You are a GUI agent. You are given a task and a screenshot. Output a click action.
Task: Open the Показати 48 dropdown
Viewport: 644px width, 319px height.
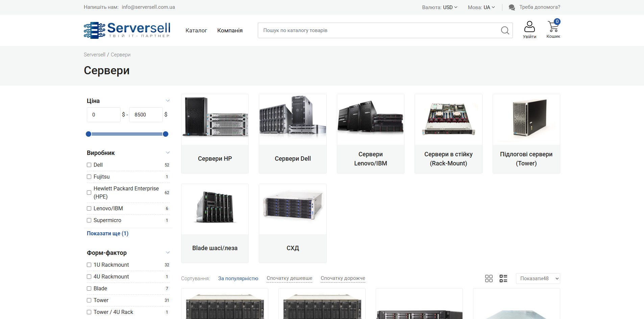(x=538, y=278)
